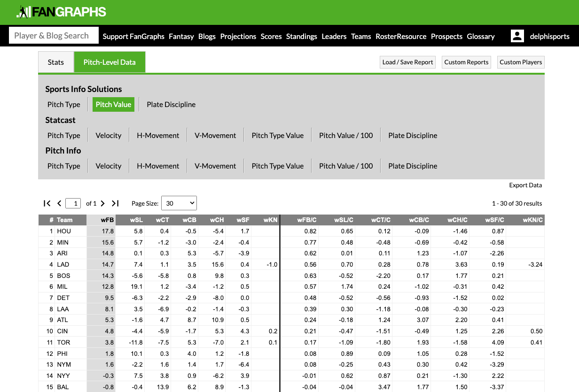The height and width of the screenshot is (392, 579).
Task: Select Pitch Info Velocity
Action: (109, 166)
